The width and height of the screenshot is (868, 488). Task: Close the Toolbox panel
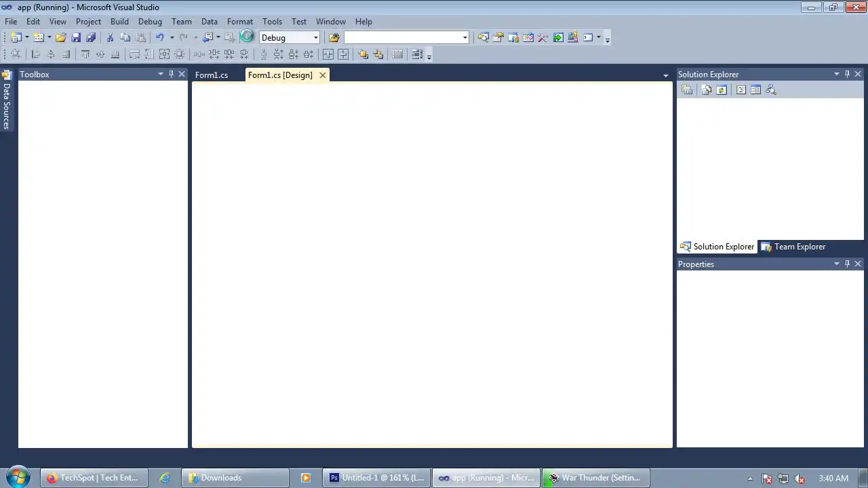[182, 75]
